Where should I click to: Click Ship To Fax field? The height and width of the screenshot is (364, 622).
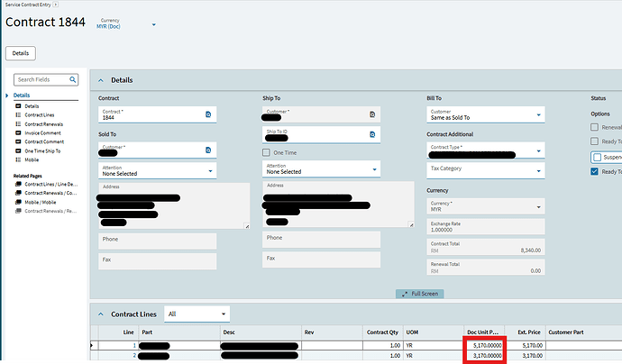tap(321, 259)
